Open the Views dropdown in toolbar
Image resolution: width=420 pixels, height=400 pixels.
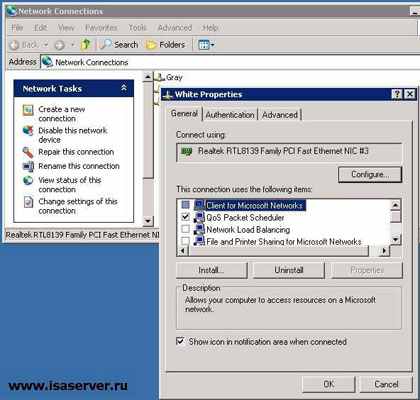pos(206,44)
